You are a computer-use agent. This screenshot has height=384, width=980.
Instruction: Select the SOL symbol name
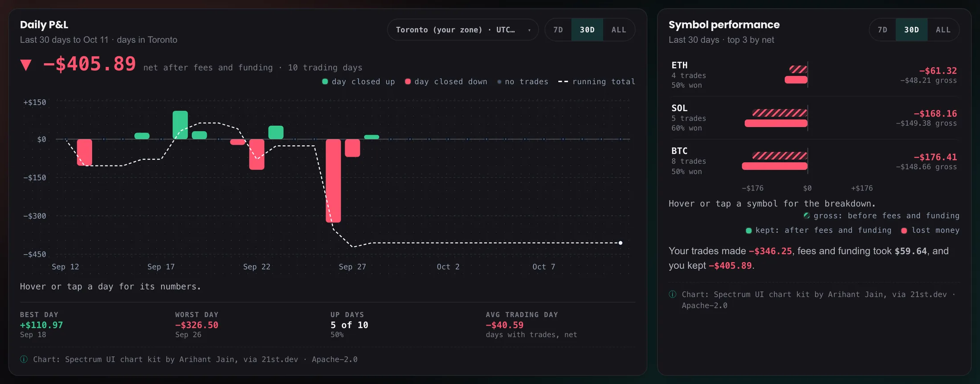tap(680, 108)
